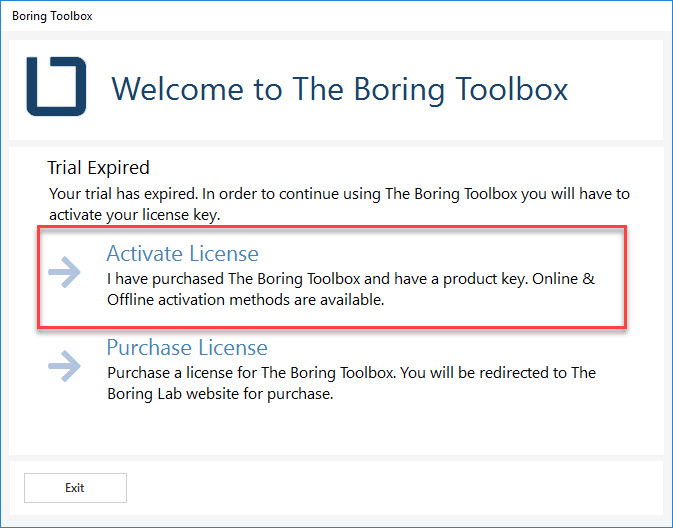Open the Purchase License link
The width and height of the screenshot is (673, 528).
(187, 347)
